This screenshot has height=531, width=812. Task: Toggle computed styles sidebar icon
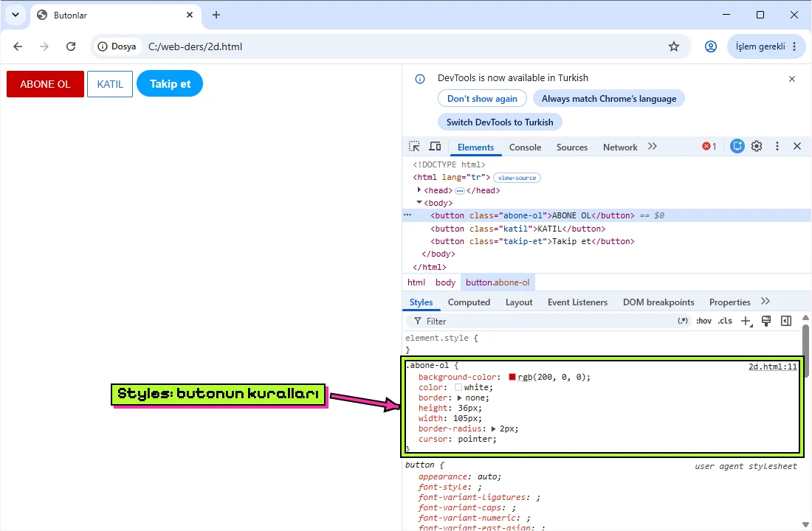pos(786,321)
